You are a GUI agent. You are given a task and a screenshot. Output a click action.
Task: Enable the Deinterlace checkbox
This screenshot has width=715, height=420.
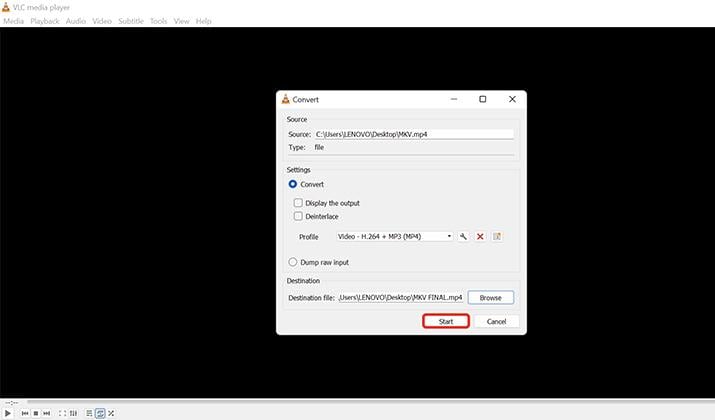(x=298, y=216)
